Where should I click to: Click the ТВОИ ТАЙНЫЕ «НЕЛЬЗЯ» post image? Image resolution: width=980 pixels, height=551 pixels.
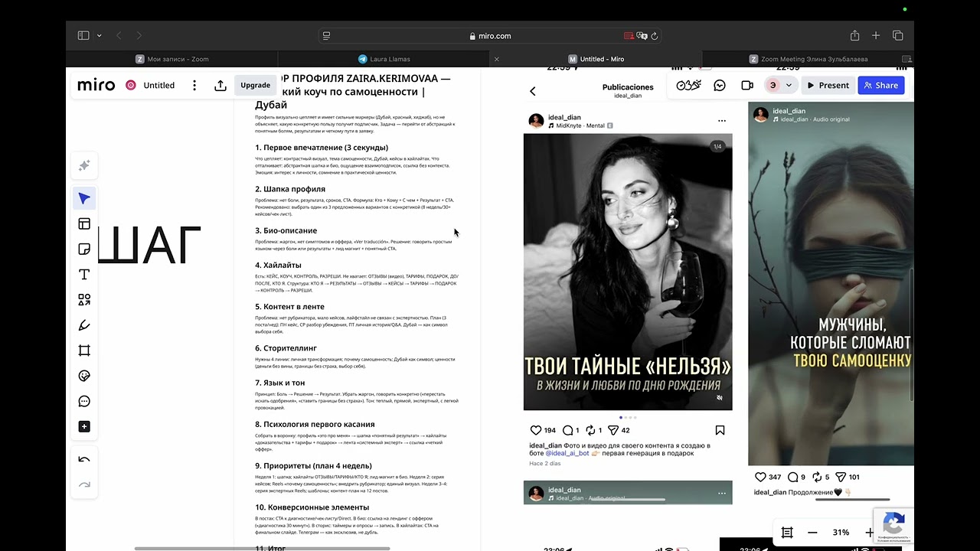[x=628, y=272]
